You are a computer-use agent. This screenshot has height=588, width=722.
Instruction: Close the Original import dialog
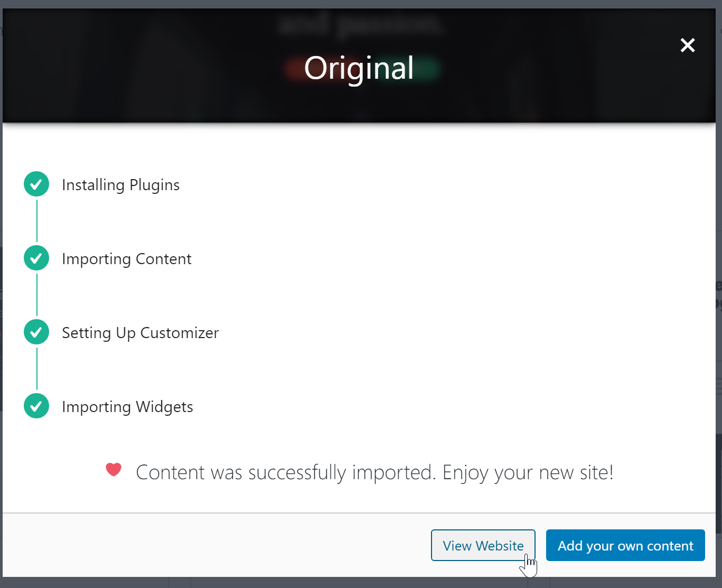[x=687, y=45]
